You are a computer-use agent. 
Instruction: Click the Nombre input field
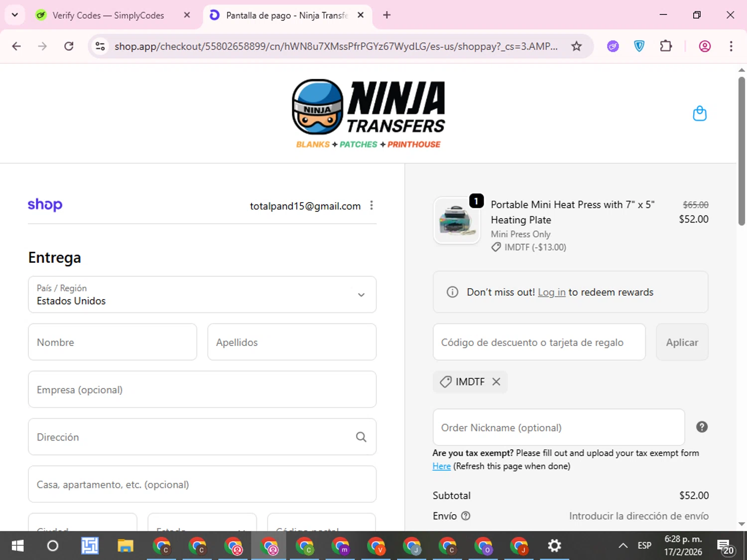pos(113,342)
